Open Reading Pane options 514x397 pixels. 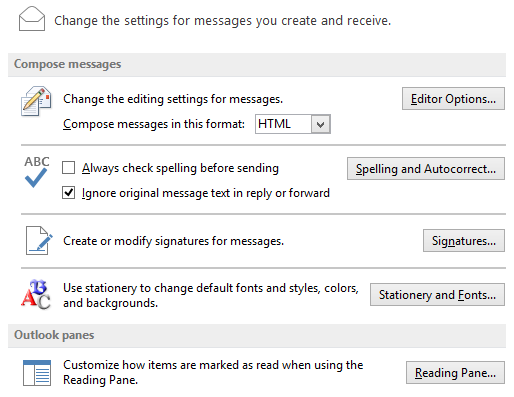pyautogui.click(x=455, y=372)
